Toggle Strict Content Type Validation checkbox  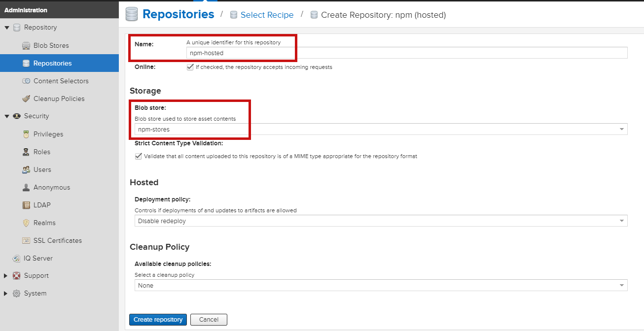139,156
